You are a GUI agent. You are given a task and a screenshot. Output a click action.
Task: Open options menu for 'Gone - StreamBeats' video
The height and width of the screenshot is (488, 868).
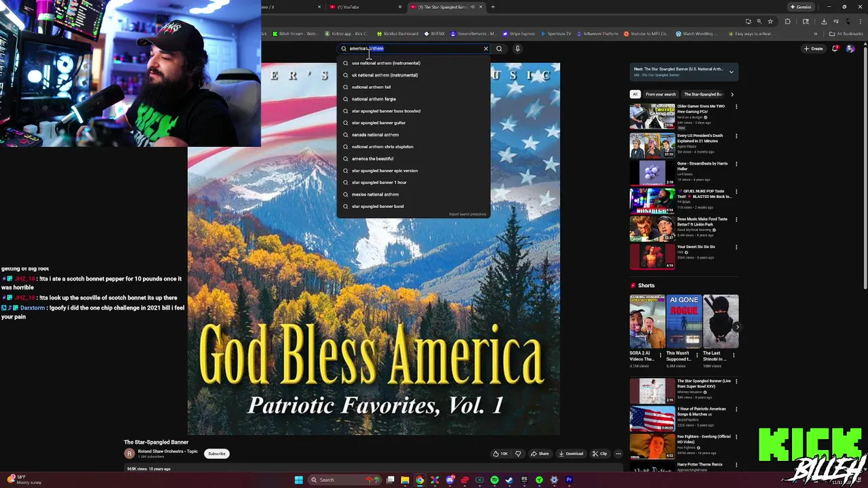[x=736, y=164]
